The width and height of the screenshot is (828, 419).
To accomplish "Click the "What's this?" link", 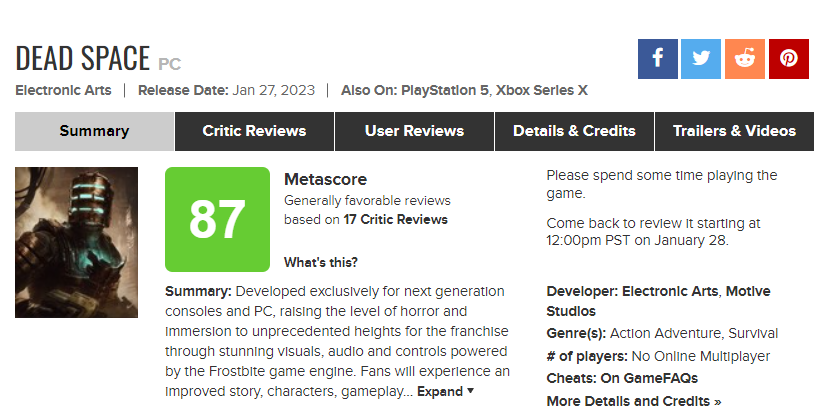I will (x=320, y=263).
